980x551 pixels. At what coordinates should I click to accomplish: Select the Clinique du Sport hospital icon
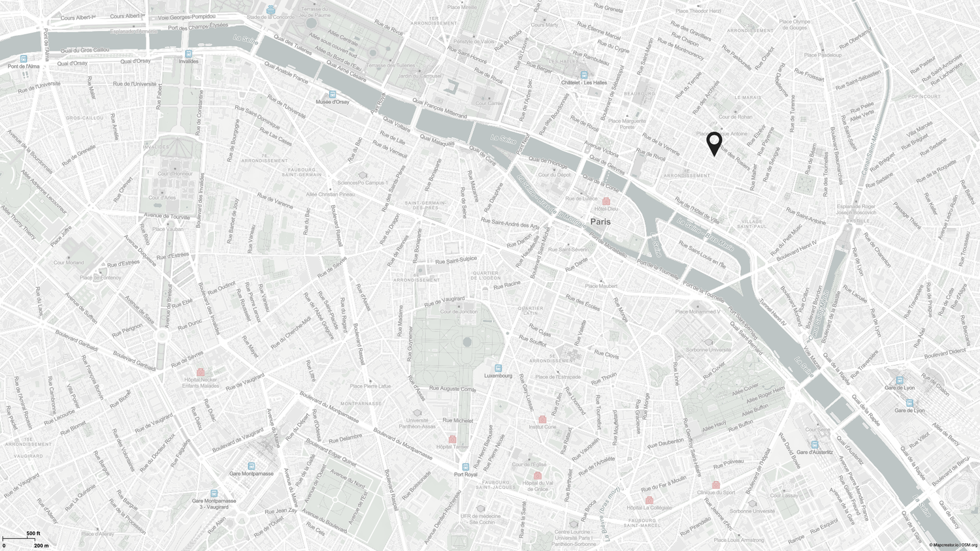716,485
